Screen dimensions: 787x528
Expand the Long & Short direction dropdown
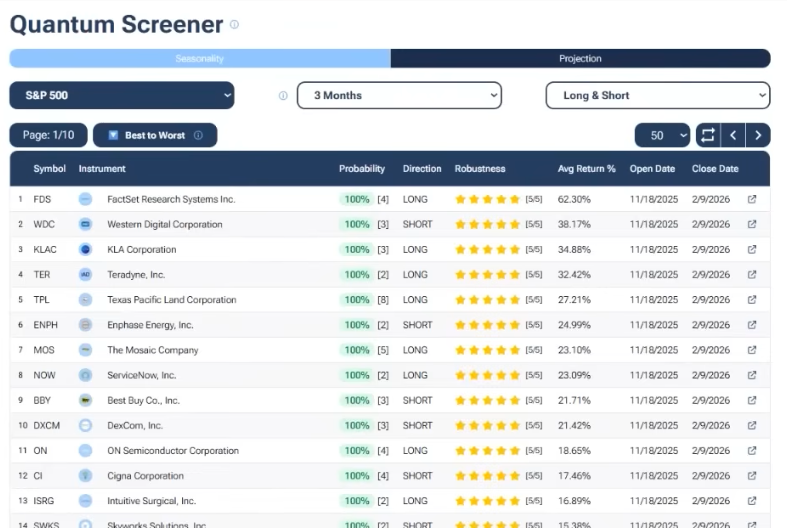(x=657, y=96)
